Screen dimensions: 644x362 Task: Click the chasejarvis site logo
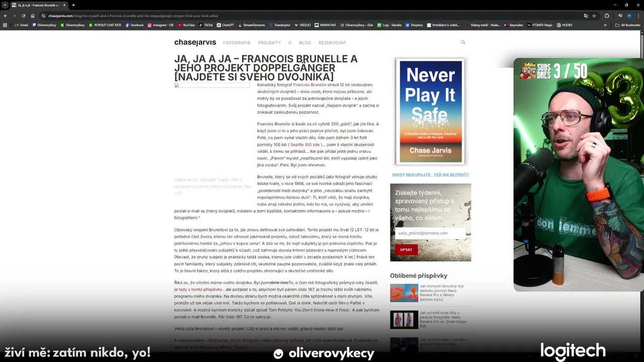(x=195, y=42)
